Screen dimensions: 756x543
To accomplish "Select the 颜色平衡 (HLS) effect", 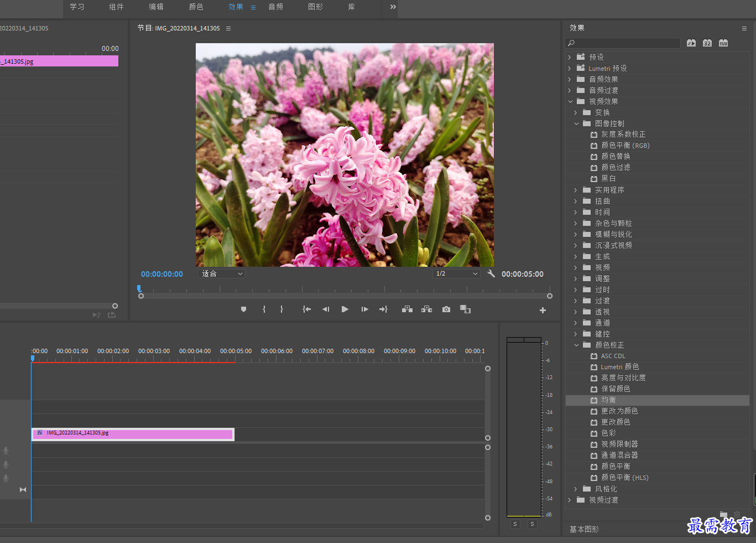I will [x=625, y=478].
